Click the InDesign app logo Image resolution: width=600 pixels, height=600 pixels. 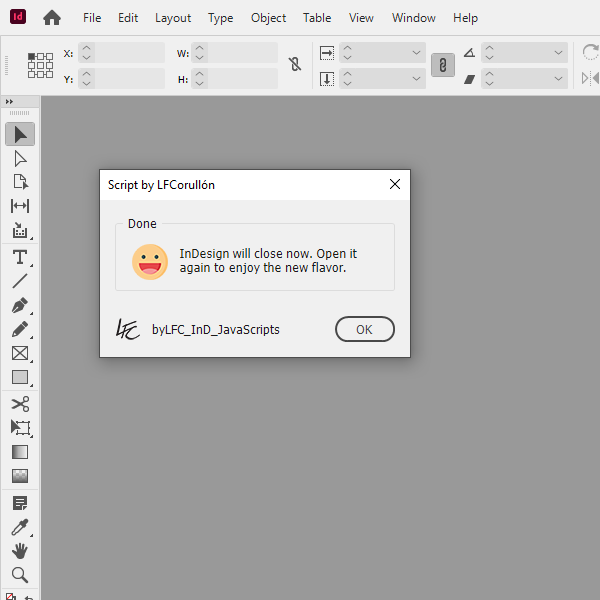pyautogui.click(x=18, y=17)
